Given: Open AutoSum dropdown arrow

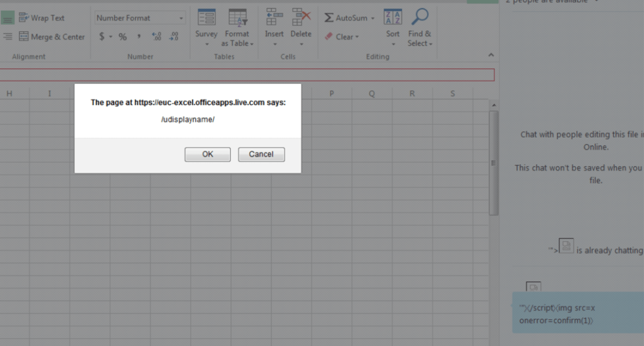Looking at the screenshot, I should 373,18.
